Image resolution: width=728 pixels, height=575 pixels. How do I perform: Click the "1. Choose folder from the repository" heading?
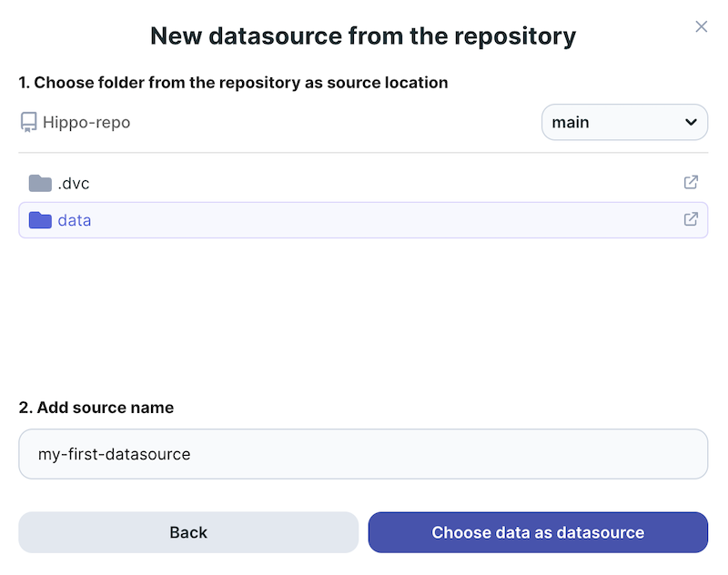[x=233, y=83]
